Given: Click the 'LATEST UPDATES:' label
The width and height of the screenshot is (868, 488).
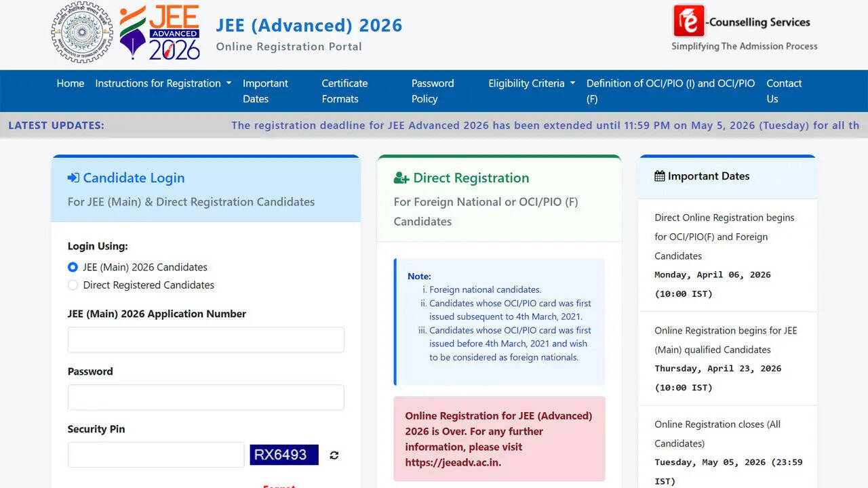Looking at the screenshot, I should tap(56, 125).
